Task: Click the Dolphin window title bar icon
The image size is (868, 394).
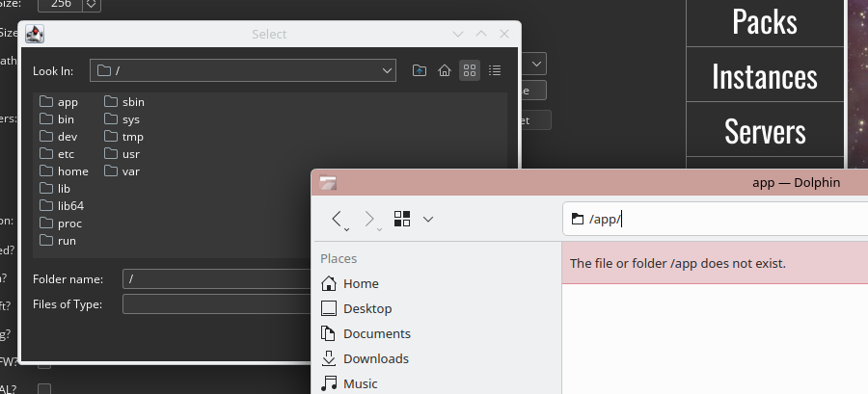Action: click(328, 183)
